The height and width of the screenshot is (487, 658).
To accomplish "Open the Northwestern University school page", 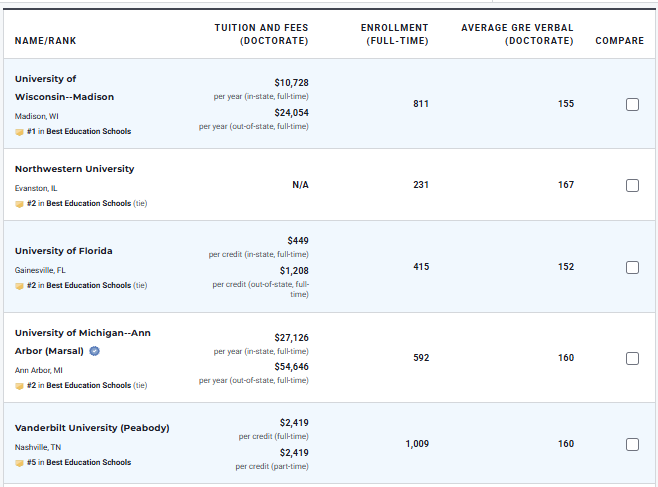I will point(74,169).
